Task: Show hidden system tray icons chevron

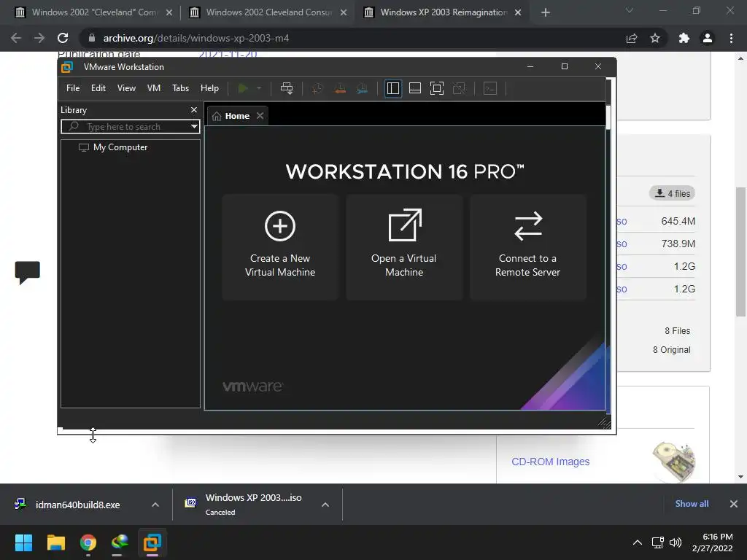Action: pyautogui.click(x=638, y=542)
